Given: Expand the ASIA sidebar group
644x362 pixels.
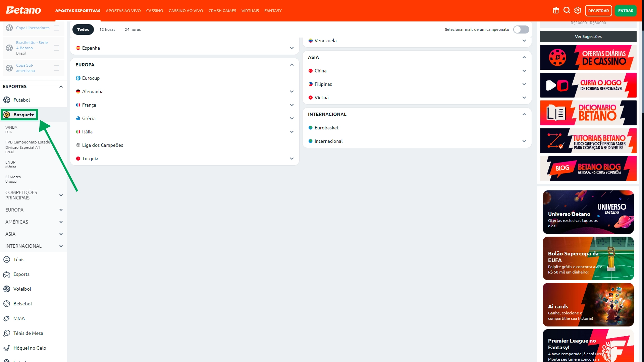Looking at the screenshot, I should coord(61,234).
